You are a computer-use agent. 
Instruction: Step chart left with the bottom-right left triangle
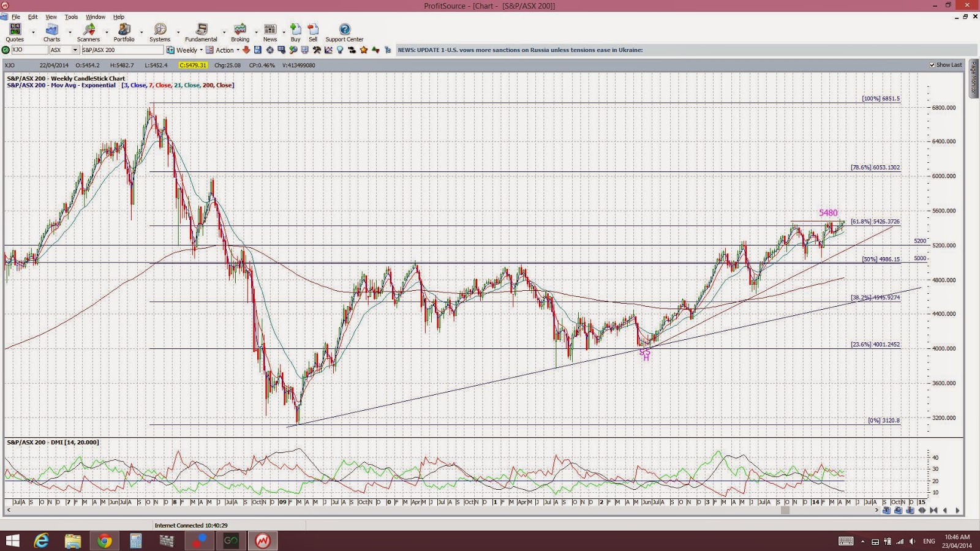click(x=945, y=510)
